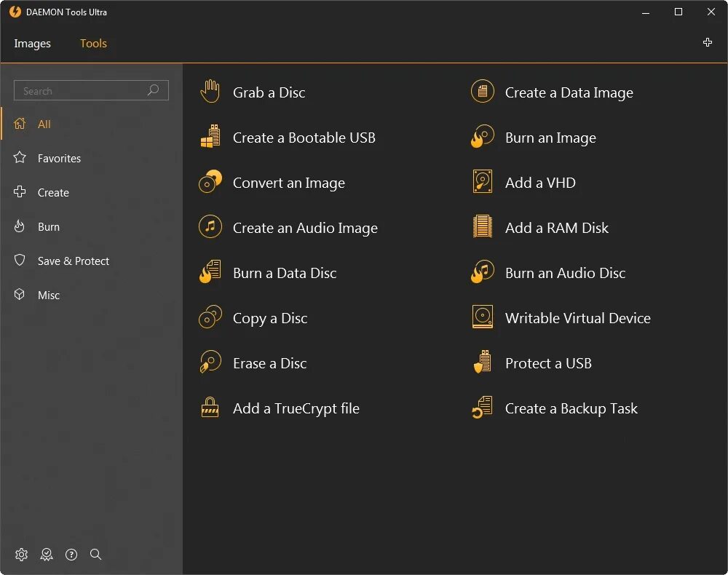Open the Save & Protect category
The height and width of the screenshot is (575, 728).
click(x=92, y=261)
